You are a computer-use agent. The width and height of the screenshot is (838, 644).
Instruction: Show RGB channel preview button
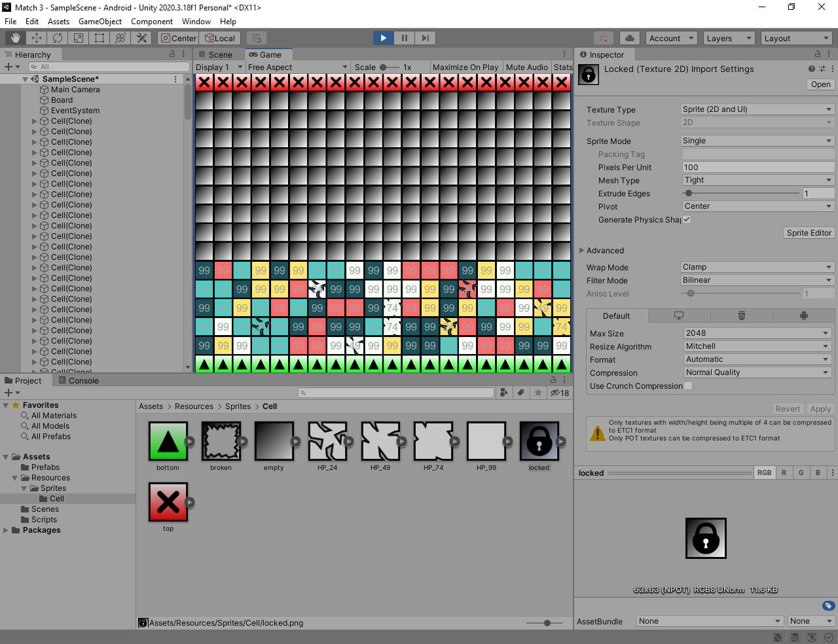coord(764,473)
